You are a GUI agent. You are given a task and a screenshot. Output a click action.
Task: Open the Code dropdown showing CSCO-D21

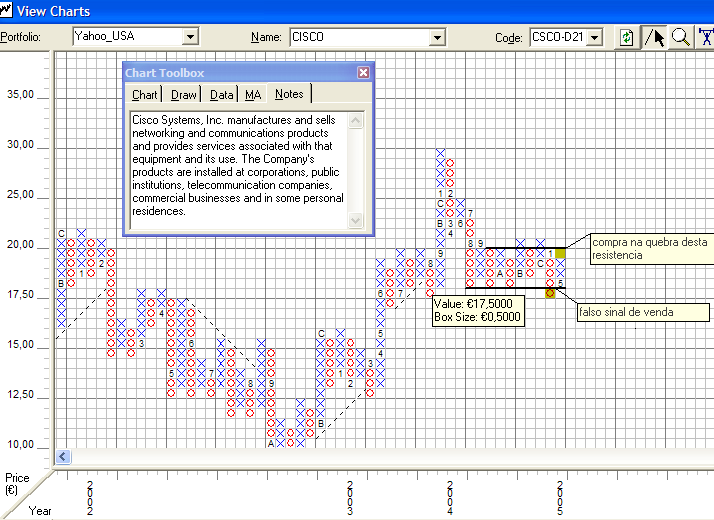tap(595, 37)
